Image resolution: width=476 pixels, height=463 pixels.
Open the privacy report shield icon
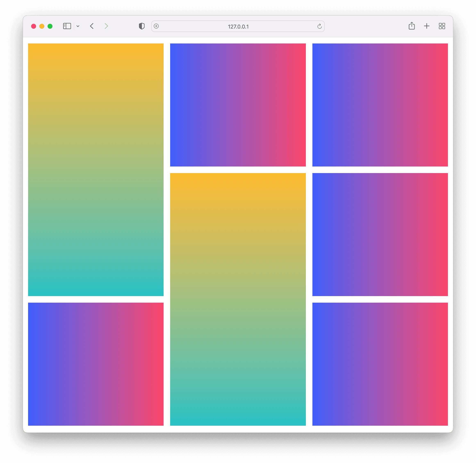(141, 26)
